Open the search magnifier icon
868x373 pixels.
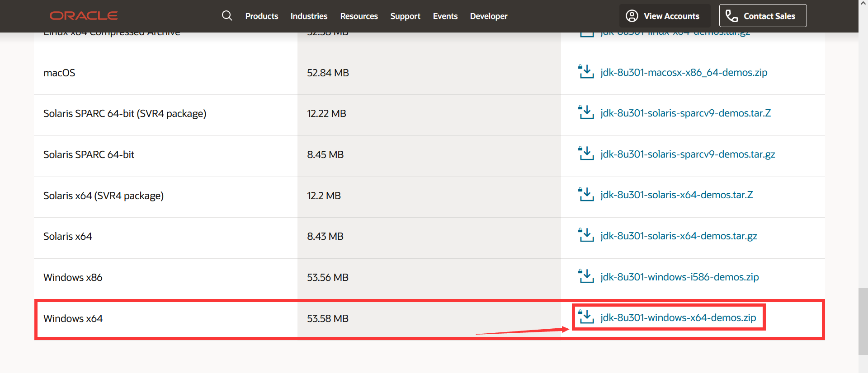pyautogui.click(x=227, y=16)
